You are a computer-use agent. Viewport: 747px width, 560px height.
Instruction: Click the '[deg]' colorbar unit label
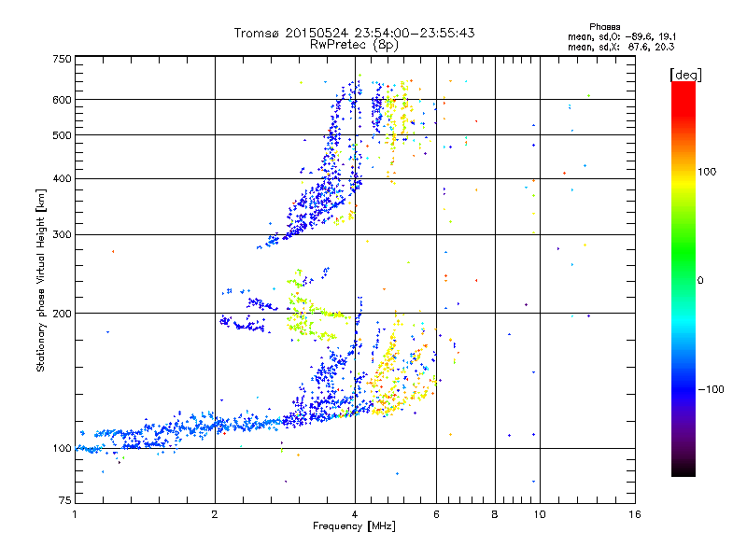[x=685, y=75]
